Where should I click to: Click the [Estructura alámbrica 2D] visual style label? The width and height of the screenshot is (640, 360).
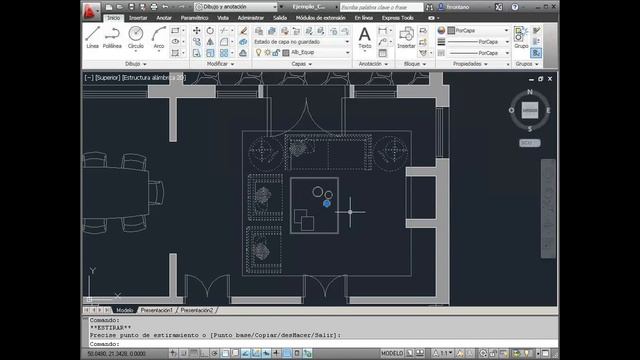[154, 78]
